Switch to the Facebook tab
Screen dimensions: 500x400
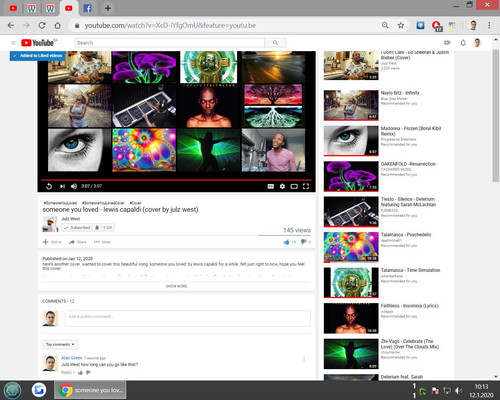(87, 8)
